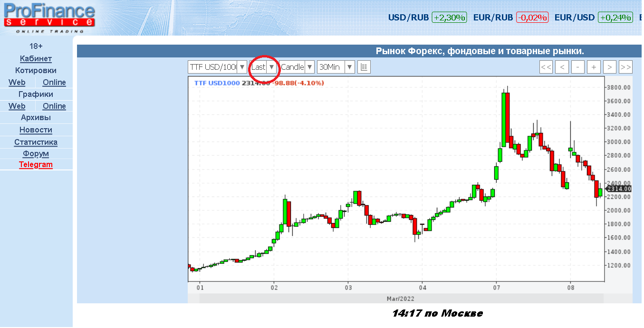Expand the Last price type dropdown
This screenshot has height=328, width=644.
pos(263,67)
